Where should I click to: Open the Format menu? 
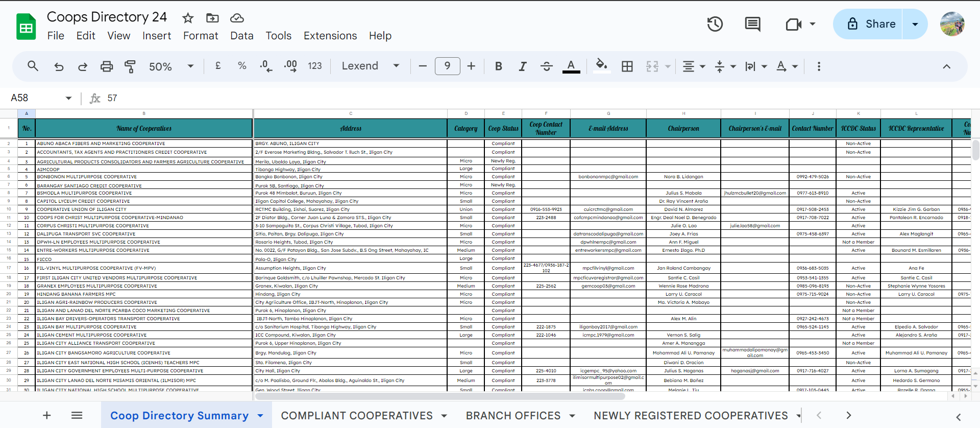pyautogui.click(x=201, y=36)
